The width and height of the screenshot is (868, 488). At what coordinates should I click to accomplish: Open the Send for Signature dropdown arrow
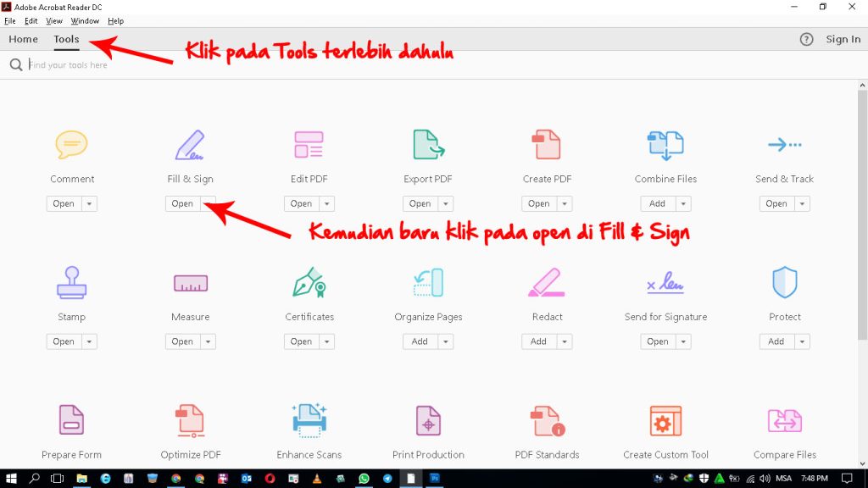pos(683,341)
